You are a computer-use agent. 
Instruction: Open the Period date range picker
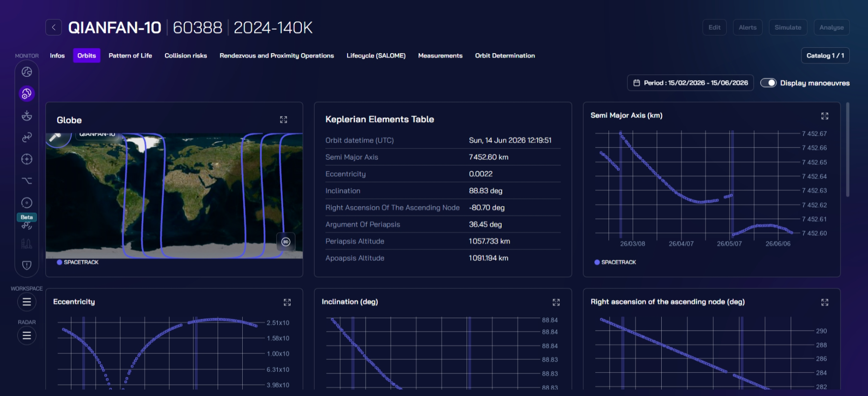(x=690, y=83)
